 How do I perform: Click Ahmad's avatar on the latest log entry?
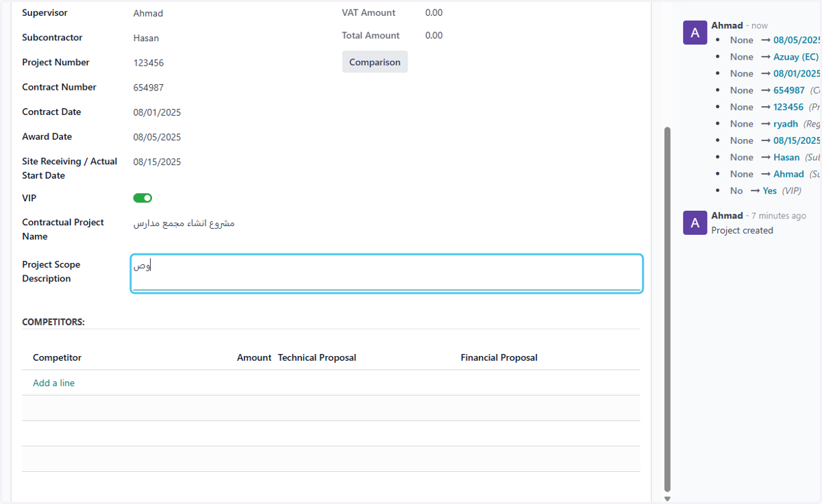click(695, 32)
